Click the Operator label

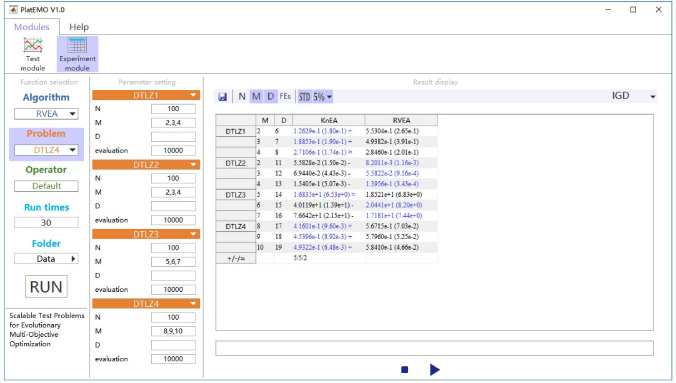coord(46,170)
